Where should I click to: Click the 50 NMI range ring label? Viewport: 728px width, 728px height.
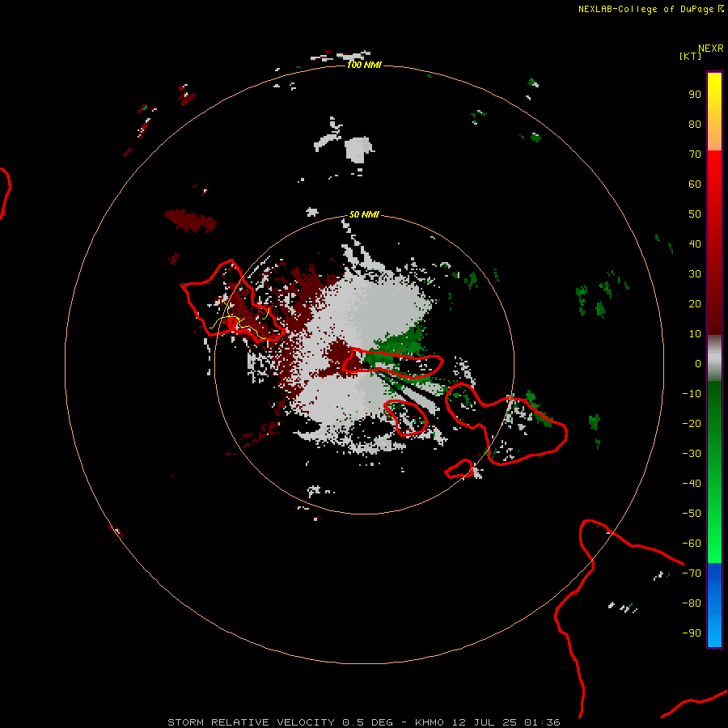point(364,214)
